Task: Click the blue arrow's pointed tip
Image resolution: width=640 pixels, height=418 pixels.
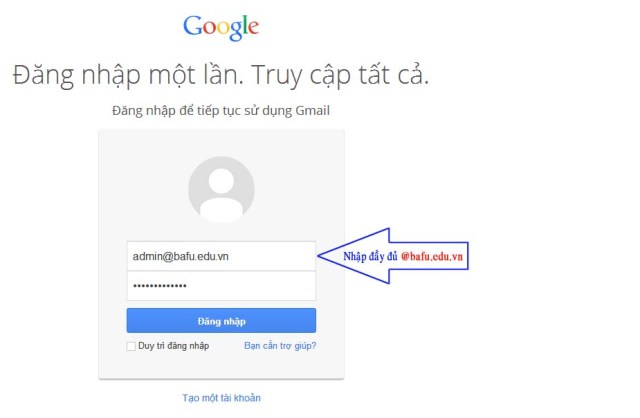Action: point(320,256)
